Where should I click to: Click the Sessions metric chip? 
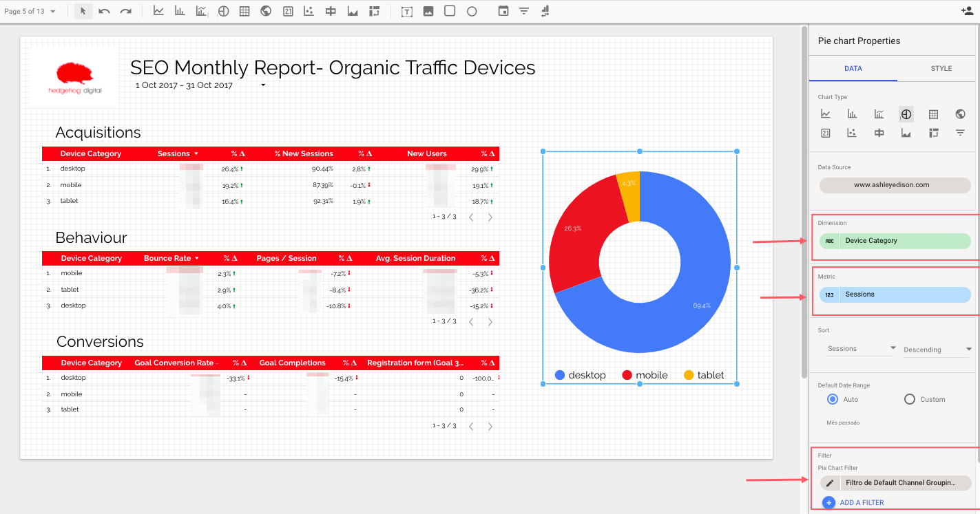(895, 294)
